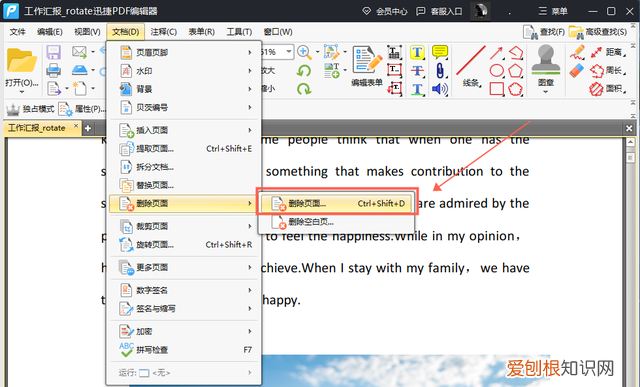Select the 距离 distance measure tool
Image resolution: width=640 pixels, height=387 pixels.
(x=608, y=52)
